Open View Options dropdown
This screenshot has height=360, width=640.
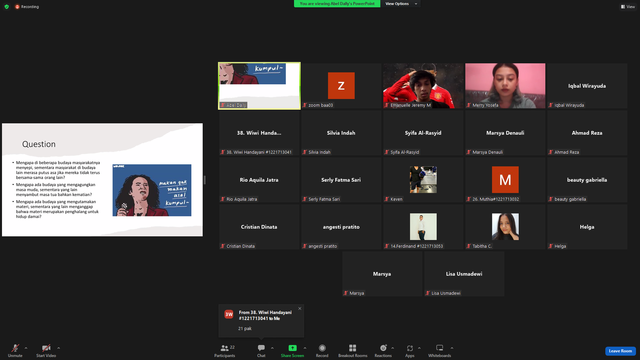401,4
